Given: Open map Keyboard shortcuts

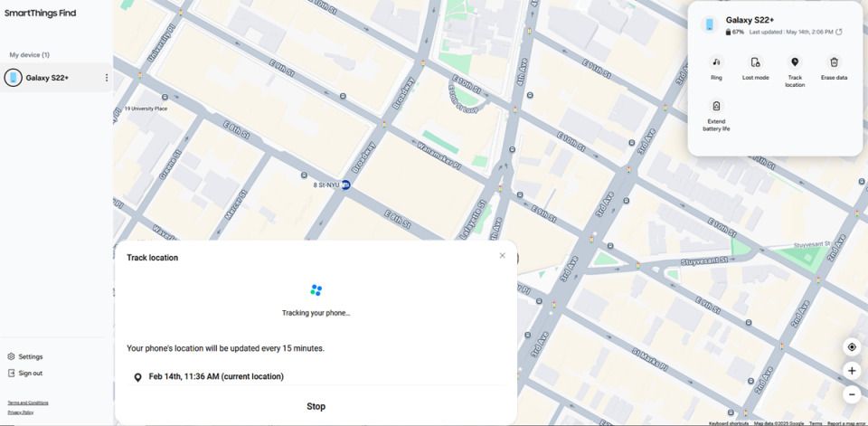Looking at the screenshot, I should click(x=729, y=423).
